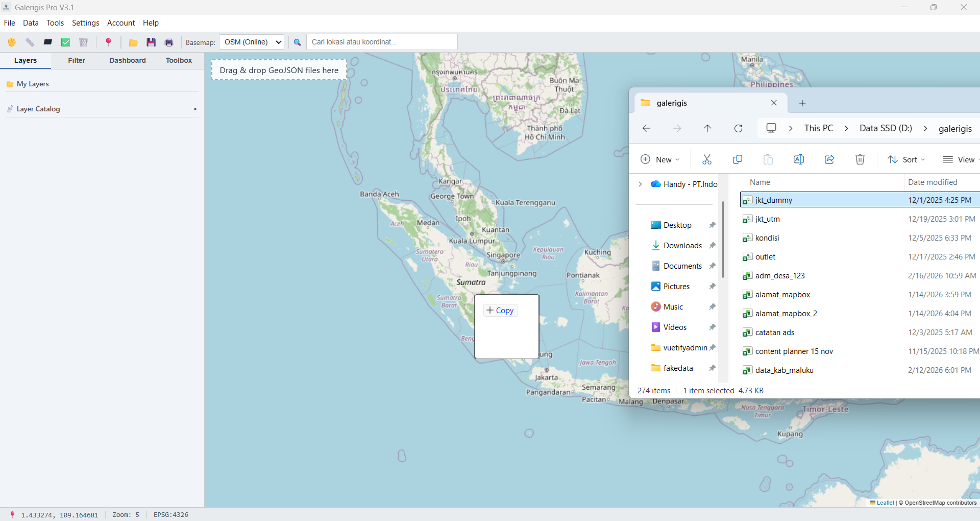This screenshot has height=521, width=980.
Task: Open a project using the folder icon
Action: [x=133, y=42]
